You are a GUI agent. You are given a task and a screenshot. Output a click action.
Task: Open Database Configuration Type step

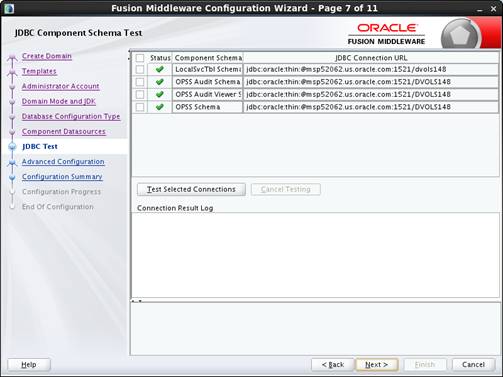71,116
